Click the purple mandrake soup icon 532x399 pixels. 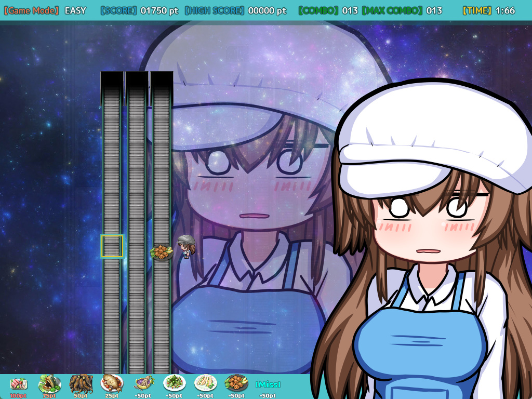[144, 383]
